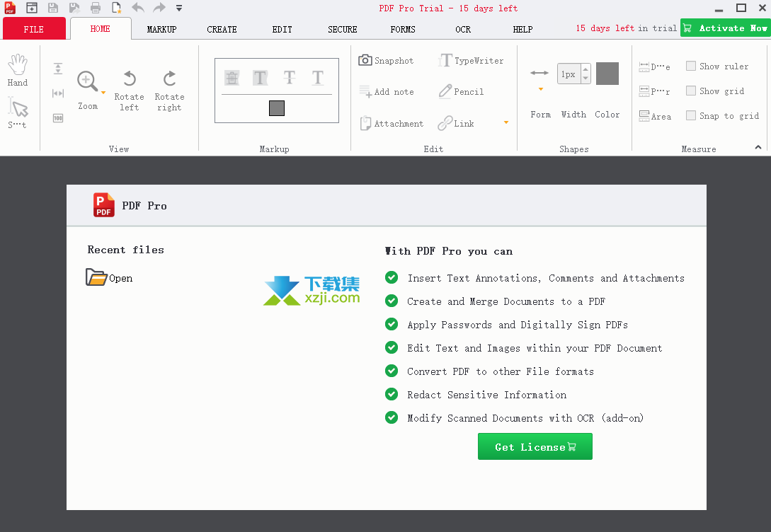Activate the Select cursor tool
Screen dimensions: 771x532
18,112
